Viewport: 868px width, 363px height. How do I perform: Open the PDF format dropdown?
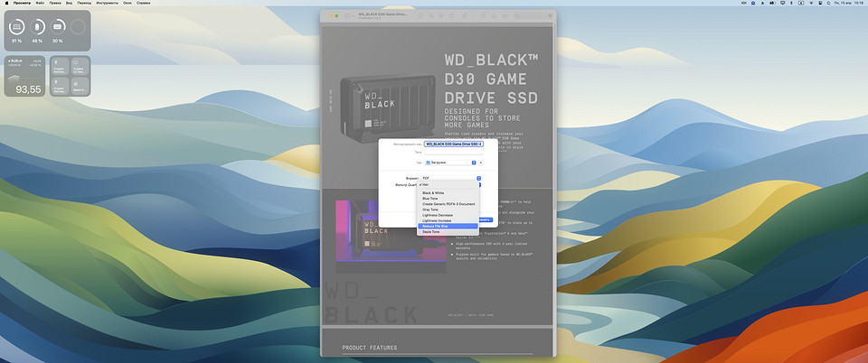[x=450, y=178]
